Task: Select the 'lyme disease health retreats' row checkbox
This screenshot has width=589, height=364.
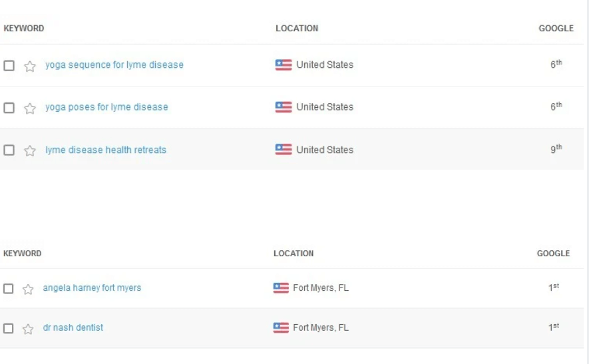Action: point(9,150)
